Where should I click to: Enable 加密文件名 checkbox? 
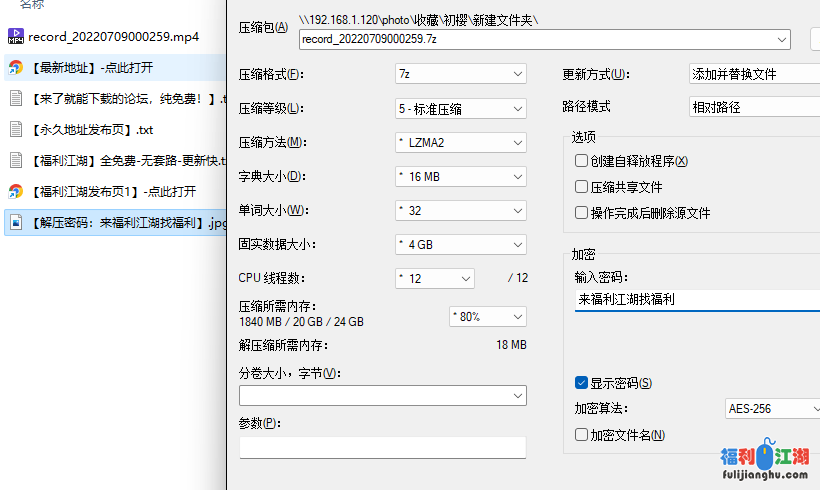click(581, 435)
